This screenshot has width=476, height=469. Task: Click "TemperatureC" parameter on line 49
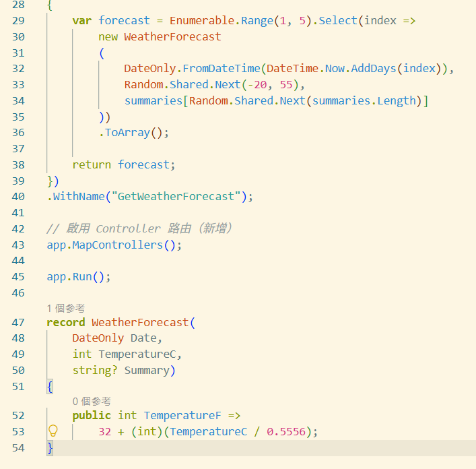tap(137, 354)
